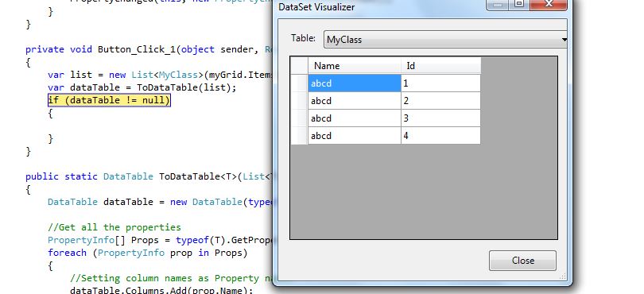Screen dimensions: 644x294
Task: Select the Id cell containing 3
Action: 440,118
